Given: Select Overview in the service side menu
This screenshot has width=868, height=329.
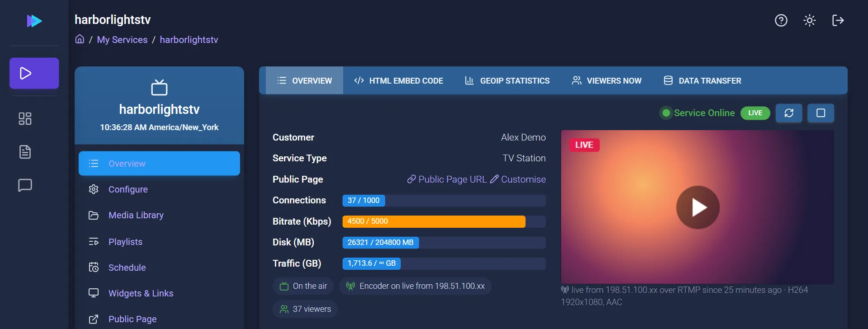Looking at the screenshot, I should point(159,164).
